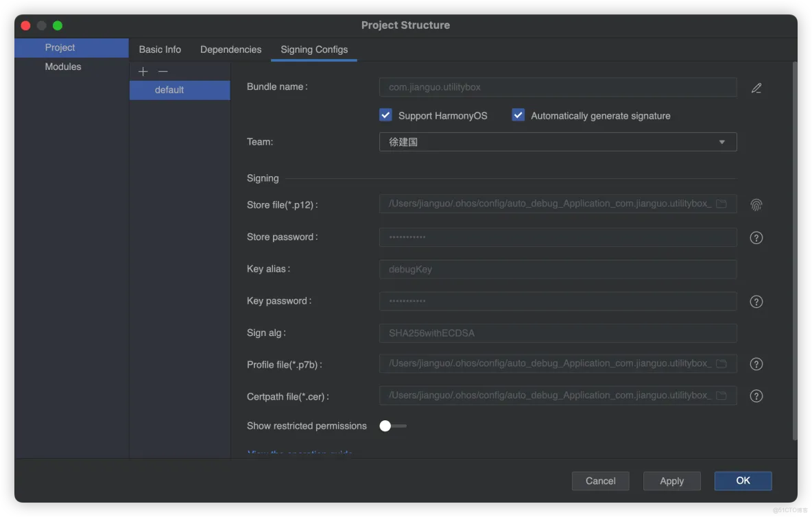Uncheck Automatically generate signature checkbox

click(518, 115)
